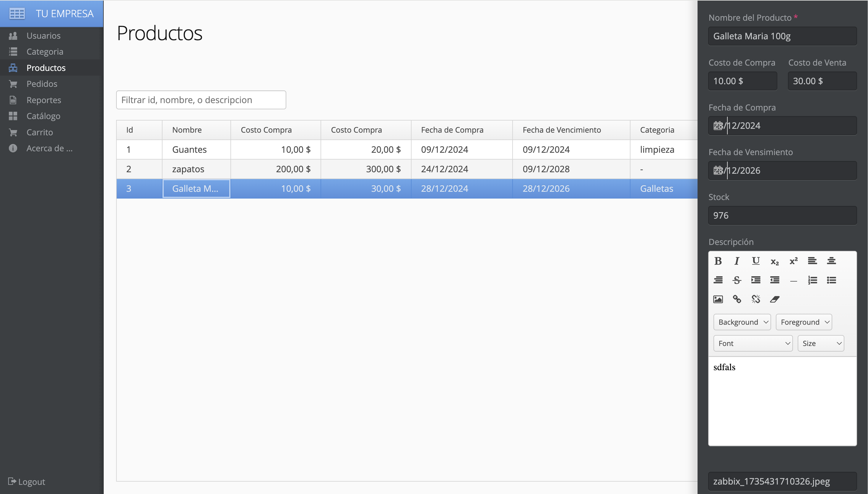Clear formatting with eraser icon
The width and height of the screenshot is (868, 494).
pyautogui.click(x=774, y=299)
